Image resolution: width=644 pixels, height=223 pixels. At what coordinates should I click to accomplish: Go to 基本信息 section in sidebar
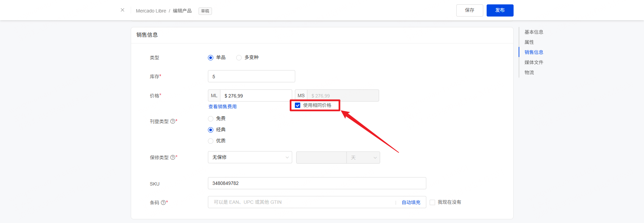(533, 32)
